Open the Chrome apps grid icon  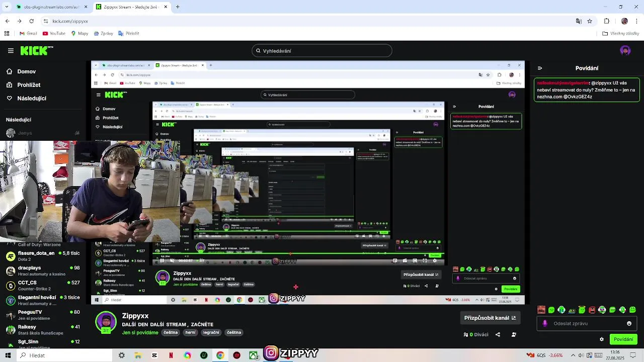tap(7, 33)
